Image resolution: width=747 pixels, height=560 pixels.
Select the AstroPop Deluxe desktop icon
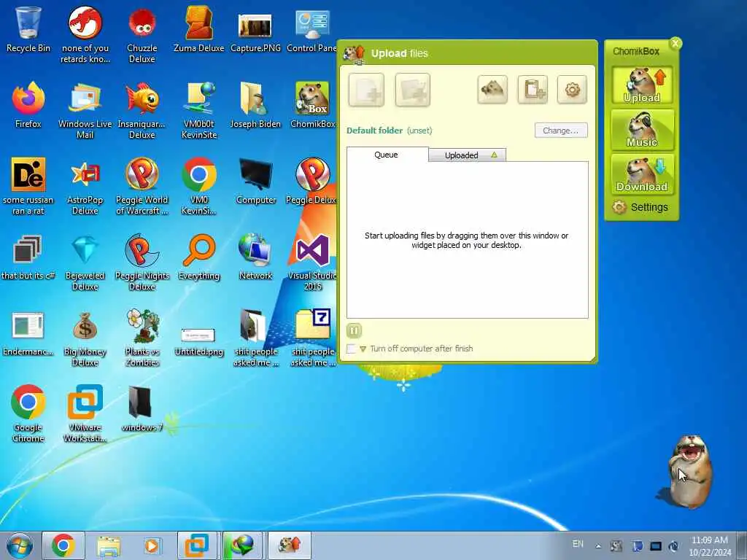click(85, 187)
